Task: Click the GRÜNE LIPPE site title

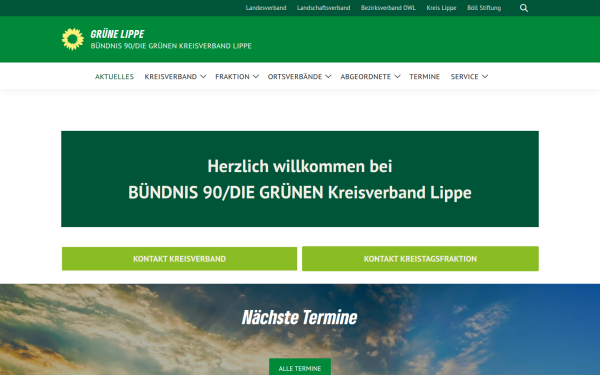Action: coord(117,34)
